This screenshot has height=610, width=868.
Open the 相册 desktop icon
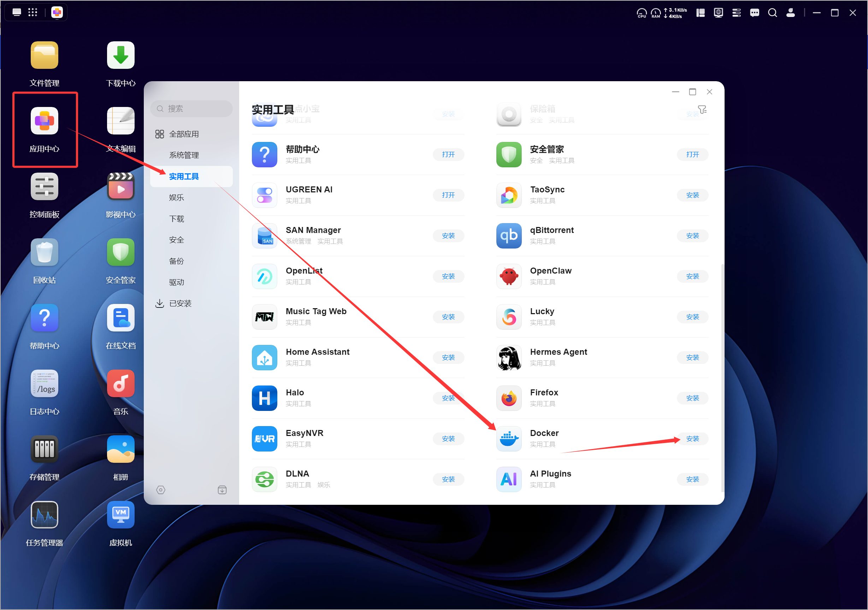pos(120,449)
